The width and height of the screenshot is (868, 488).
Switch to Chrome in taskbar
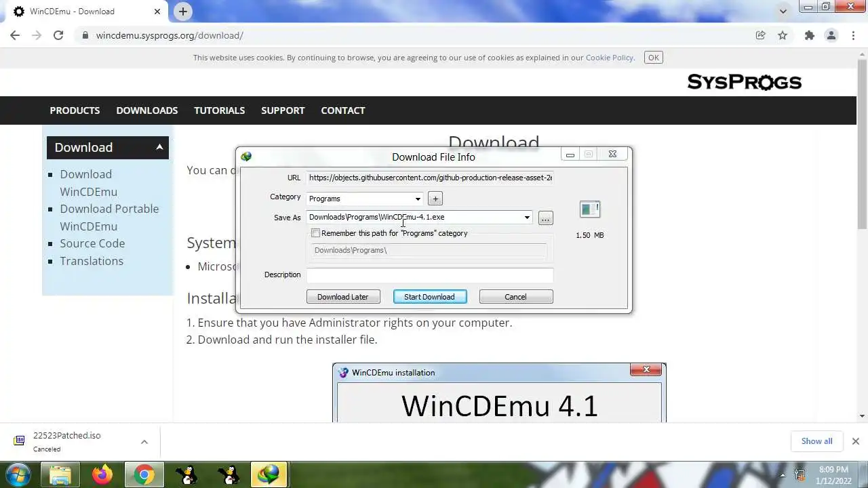pos(144,474)
